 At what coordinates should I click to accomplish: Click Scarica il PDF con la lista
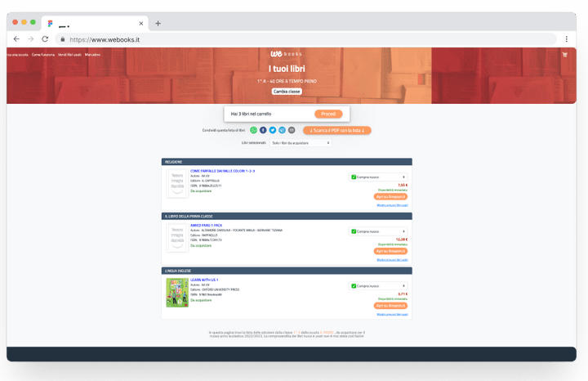pos(336,130)
